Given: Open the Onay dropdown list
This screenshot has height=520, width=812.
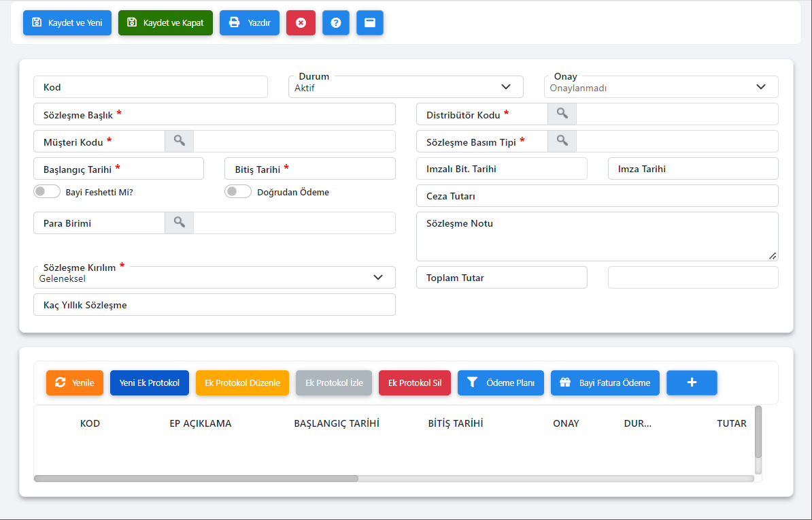Looking at the screenshot, I should click(x=760, y=87).
